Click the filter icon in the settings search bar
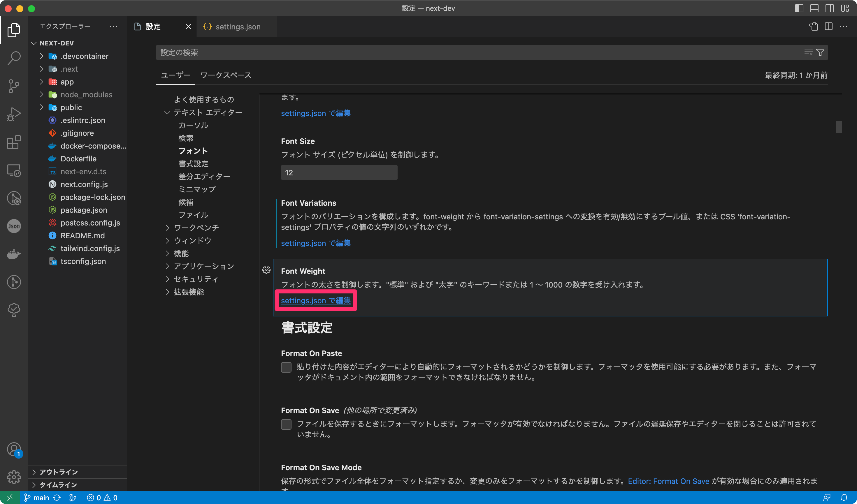 click(821, 52)
